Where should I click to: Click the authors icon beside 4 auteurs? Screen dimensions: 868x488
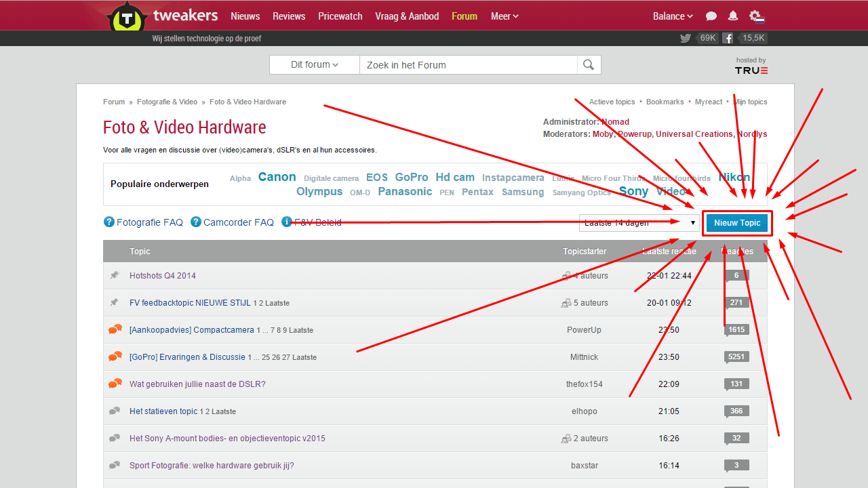click(566, 276)
